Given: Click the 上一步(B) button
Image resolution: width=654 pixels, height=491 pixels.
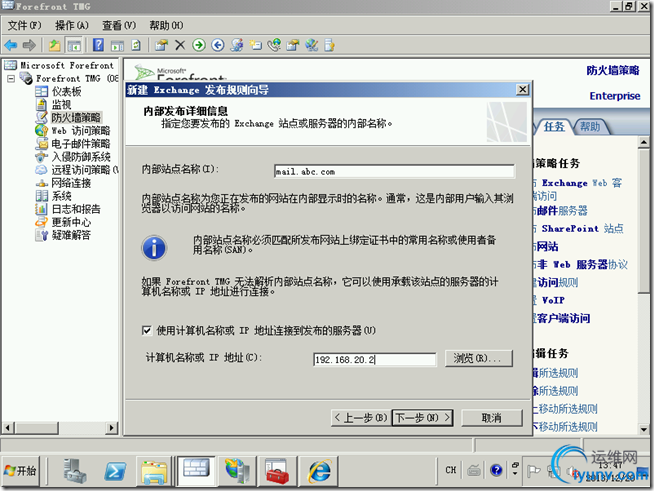Looking at the screenshot, I should [x=361, y=418].
